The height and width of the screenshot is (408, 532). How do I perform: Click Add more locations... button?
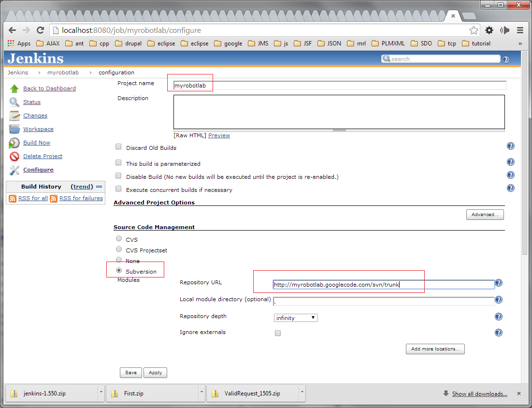[x=435, y=349]
